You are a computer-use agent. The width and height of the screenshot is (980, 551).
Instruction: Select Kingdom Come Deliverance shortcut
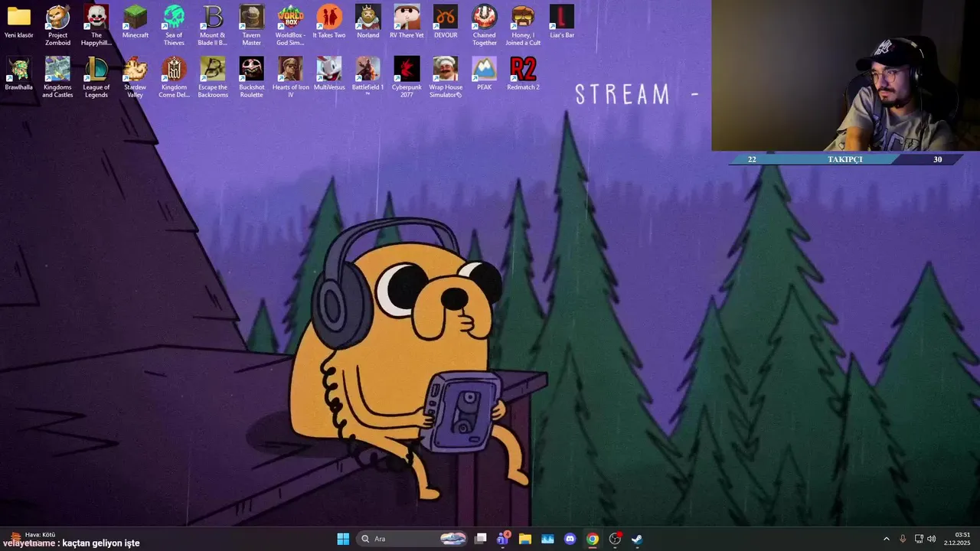point(174,77)
